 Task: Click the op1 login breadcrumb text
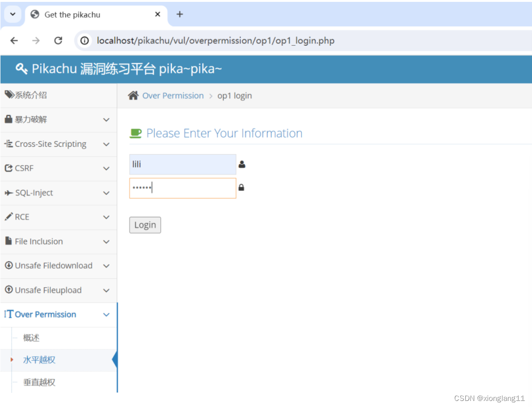pos(235,96)
